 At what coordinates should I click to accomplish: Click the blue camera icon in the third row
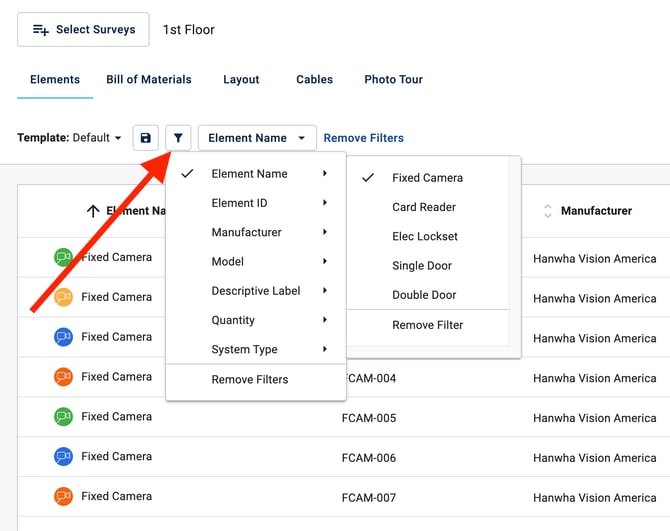[x=63, y=337]
